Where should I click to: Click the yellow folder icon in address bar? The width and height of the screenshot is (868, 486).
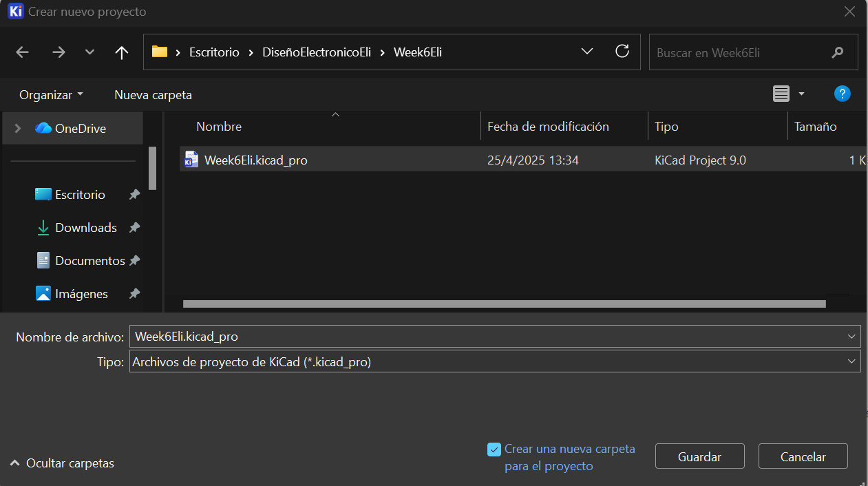pos(160,52)
